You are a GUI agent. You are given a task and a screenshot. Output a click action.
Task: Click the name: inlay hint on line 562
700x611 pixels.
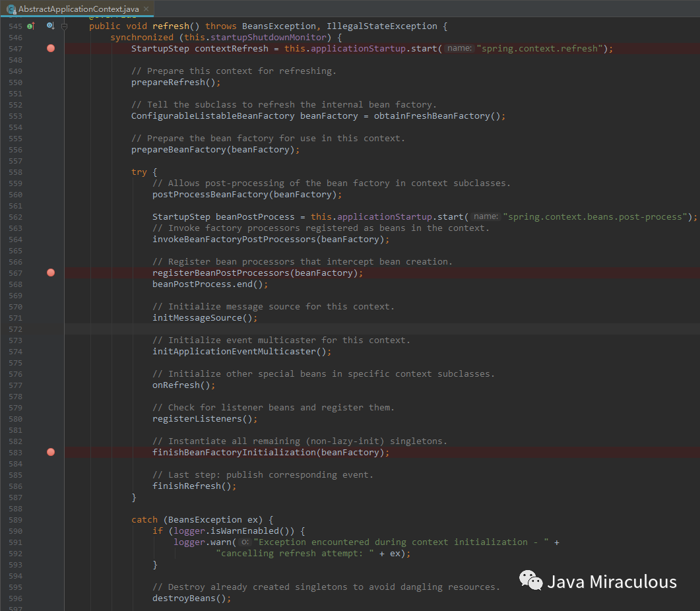tap(486, 216)
